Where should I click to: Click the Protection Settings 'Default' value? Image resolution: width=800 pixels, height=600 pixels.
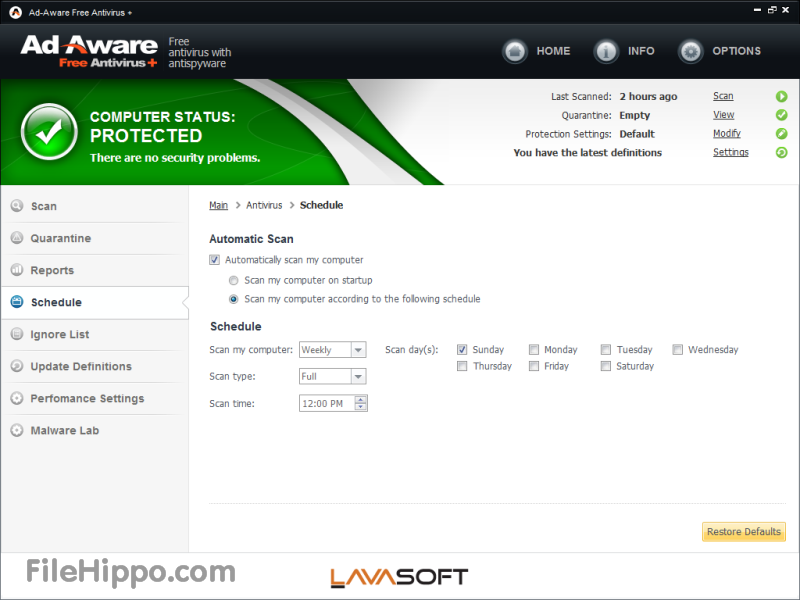coord(637,134)
